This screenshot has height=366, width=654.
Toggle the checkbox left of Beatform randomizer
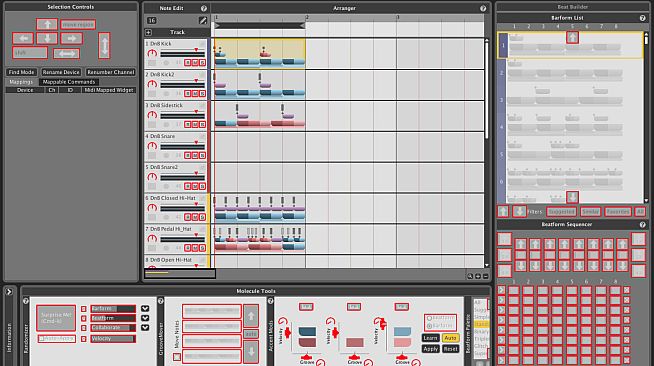coord(83,318)
